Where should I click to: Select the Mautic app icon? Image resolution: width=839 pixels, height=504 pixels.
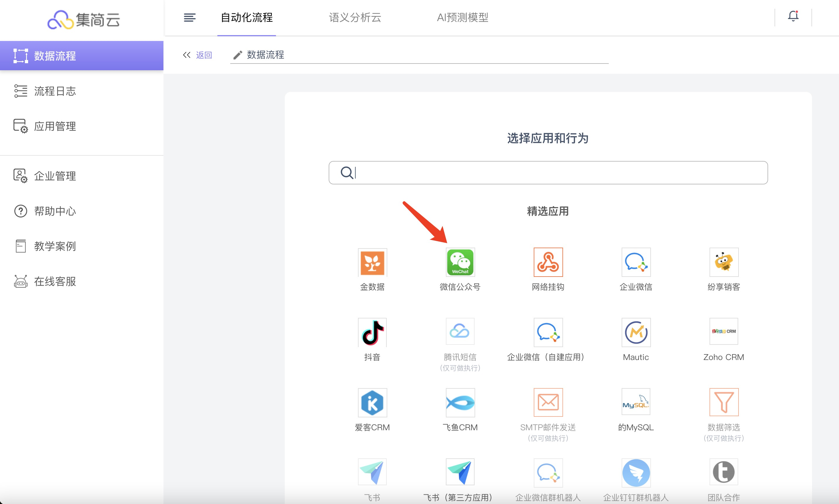pos(636,332)
